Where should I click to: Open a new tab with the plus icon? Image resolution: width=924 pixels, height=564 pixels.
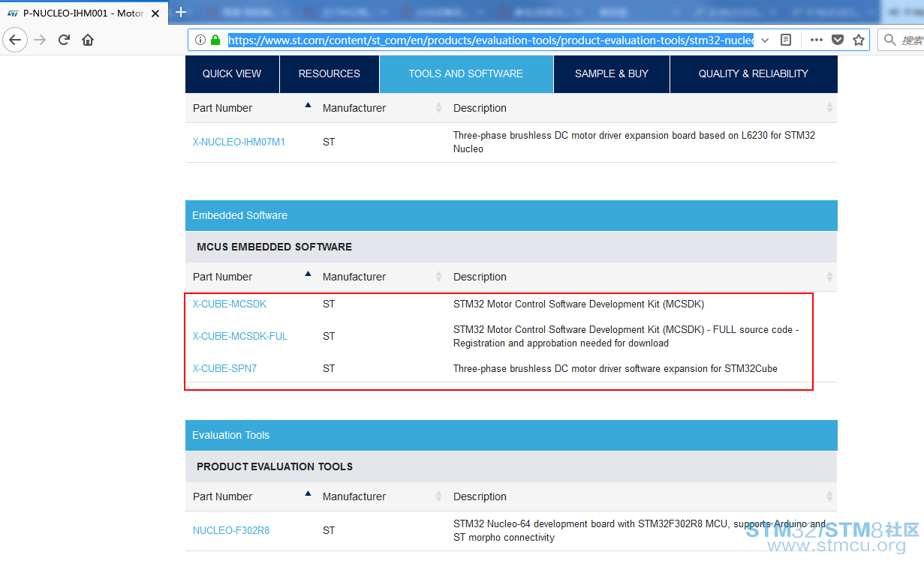[180, 12]
